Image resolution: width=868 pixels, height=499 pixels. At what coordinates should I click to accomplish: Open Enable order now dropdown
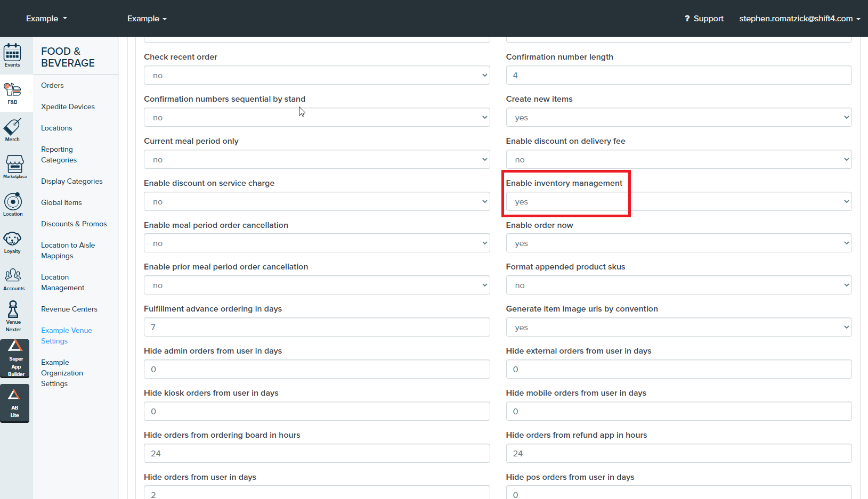point(679,243)
